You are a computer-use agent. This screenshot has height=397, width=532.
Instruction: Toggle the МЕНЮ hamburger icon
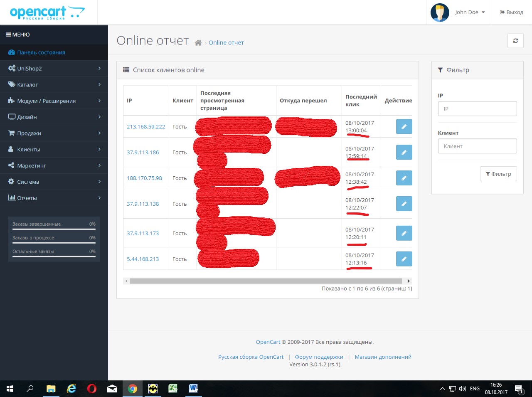8,35
